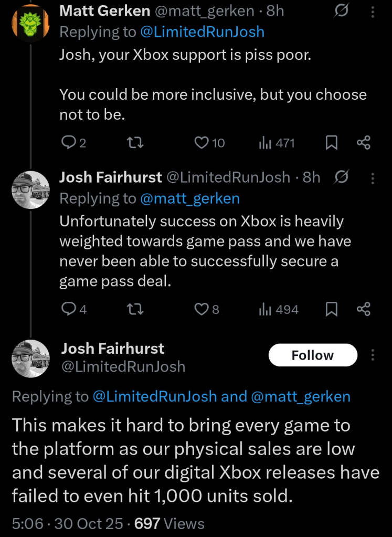The image size is (392, 537).
Task: Like Matt Gerken's tweet
Action: click(202, 143)
